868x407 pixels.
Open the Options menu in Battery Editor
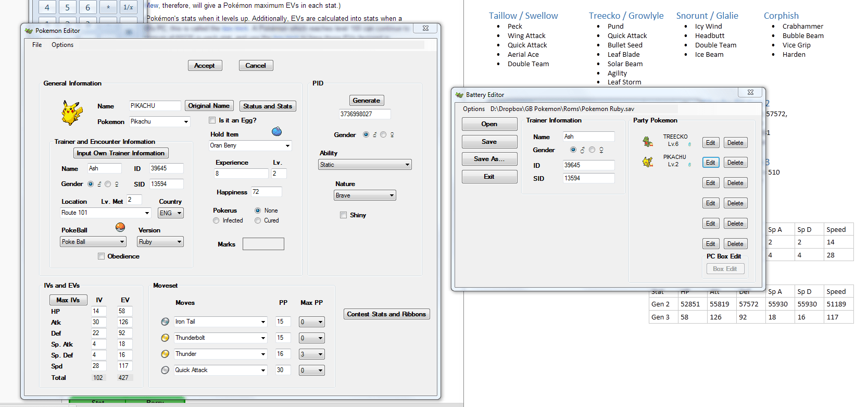474,109
